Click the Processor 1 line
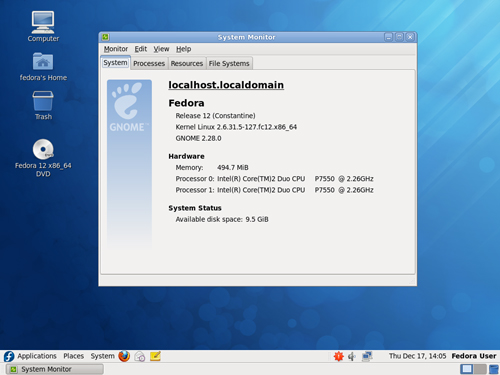500x375 pixels. 274,190
